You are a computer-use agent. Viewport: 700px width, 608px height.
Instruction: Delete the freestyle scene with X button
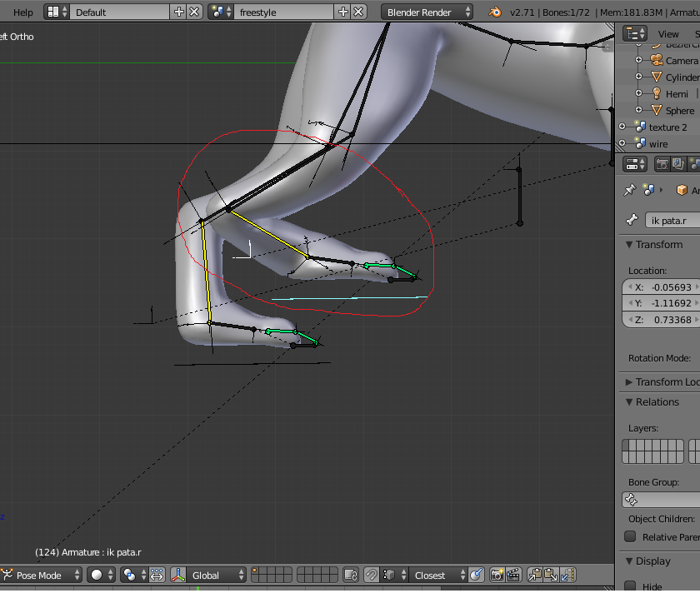click(358, 12)
